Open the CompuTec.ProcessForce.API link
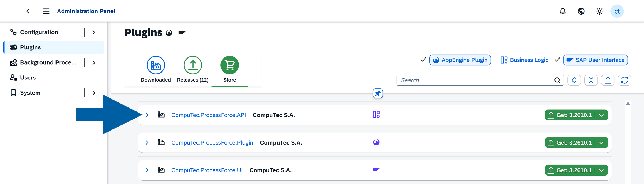The width and height of the screenshot is (644, 184). pos(209,115)
